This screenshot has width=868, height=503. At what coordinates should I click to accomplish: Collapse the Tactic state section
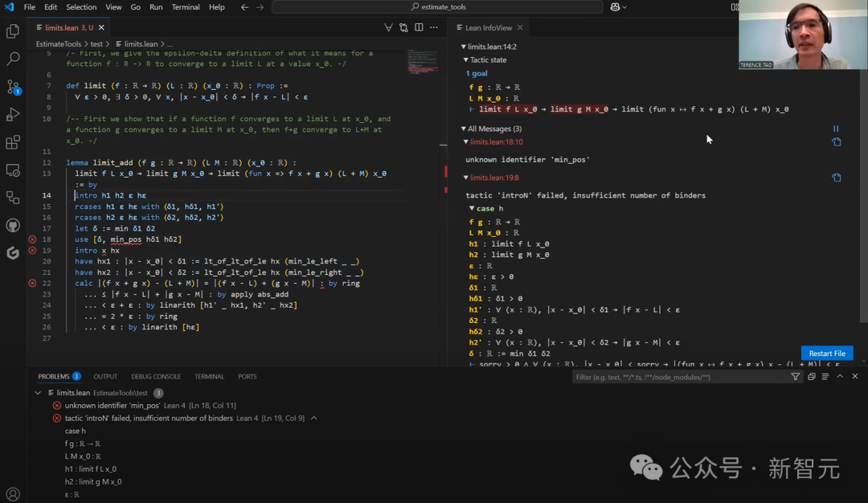pyautogui.click(x=466, y=59)
